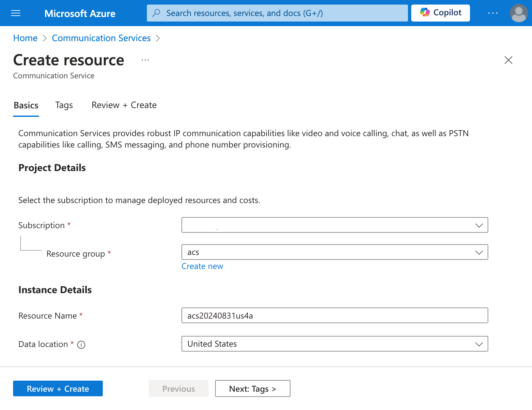Click the Resource Name label
This screenshot has height=410, width=532.
[x=48, y=316]
